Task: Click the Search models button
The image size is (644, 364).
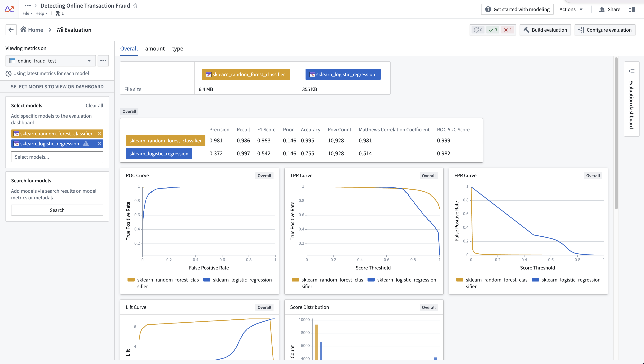Action: point(57,210)
